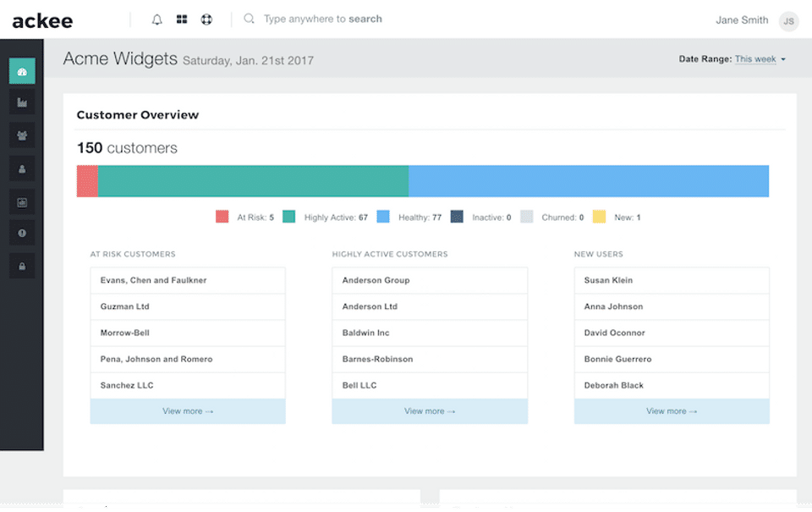The width and height of the screenshot is (812, 512).
Task: Click the red At Risk bar segment
Action: coord(87,181)
